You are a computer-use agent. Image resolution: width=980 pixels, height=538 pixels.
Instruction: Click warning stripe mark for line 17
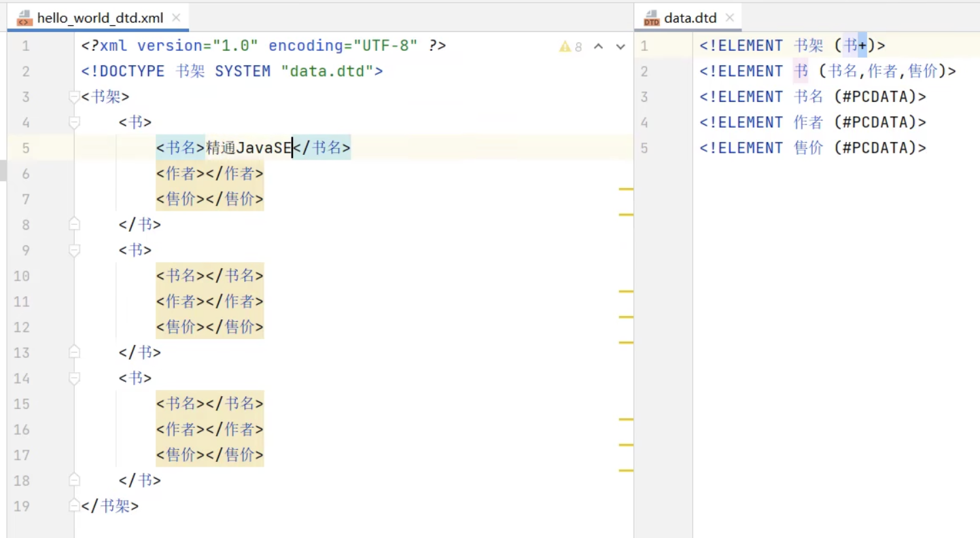[626, 471]
